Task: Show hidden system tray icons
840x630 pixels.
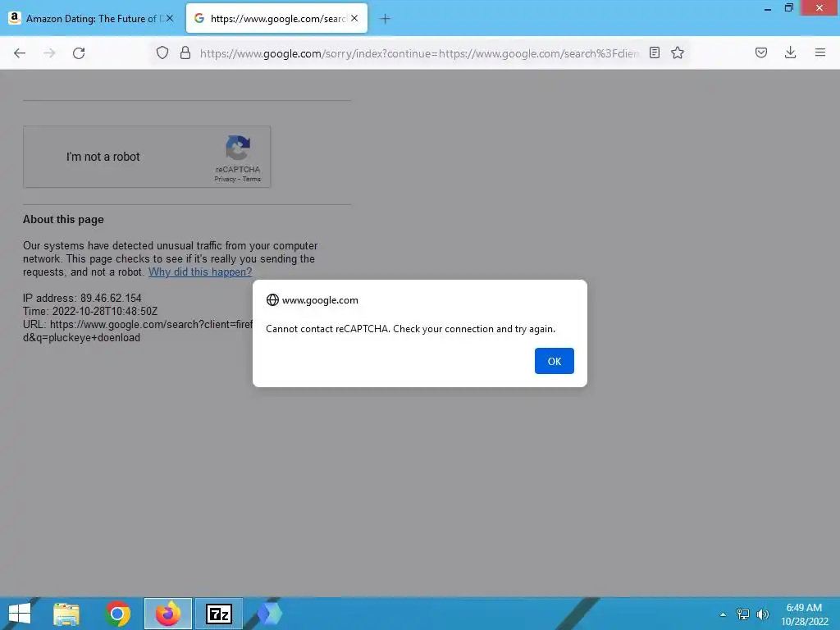Action: coord(723,614)
